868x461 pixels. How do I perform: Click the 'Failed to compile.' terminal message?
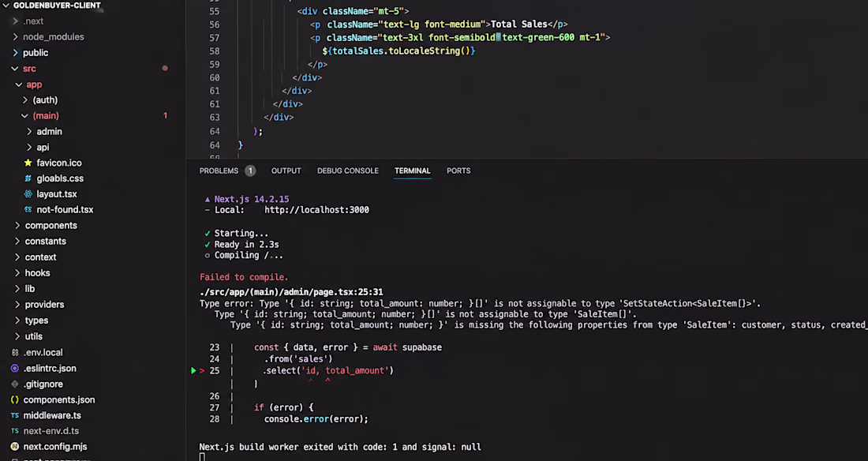coord(244,277)
